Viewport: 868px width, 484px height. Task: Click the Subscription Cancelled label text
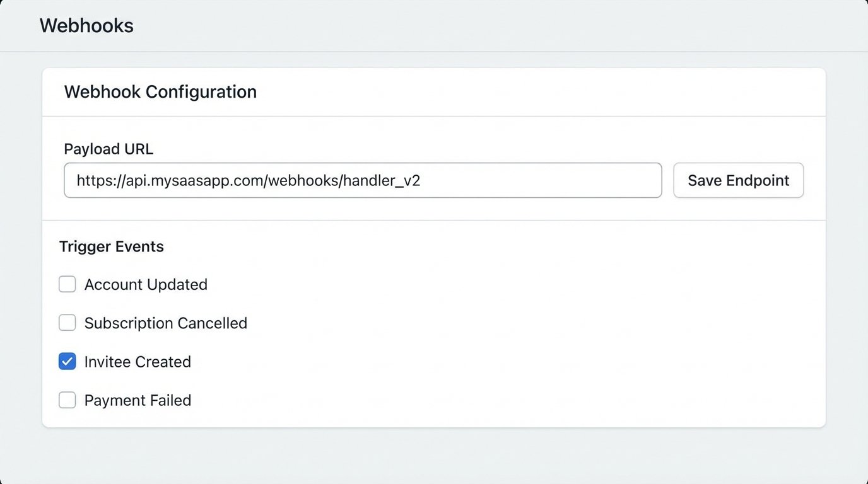(x=165, y=323)
